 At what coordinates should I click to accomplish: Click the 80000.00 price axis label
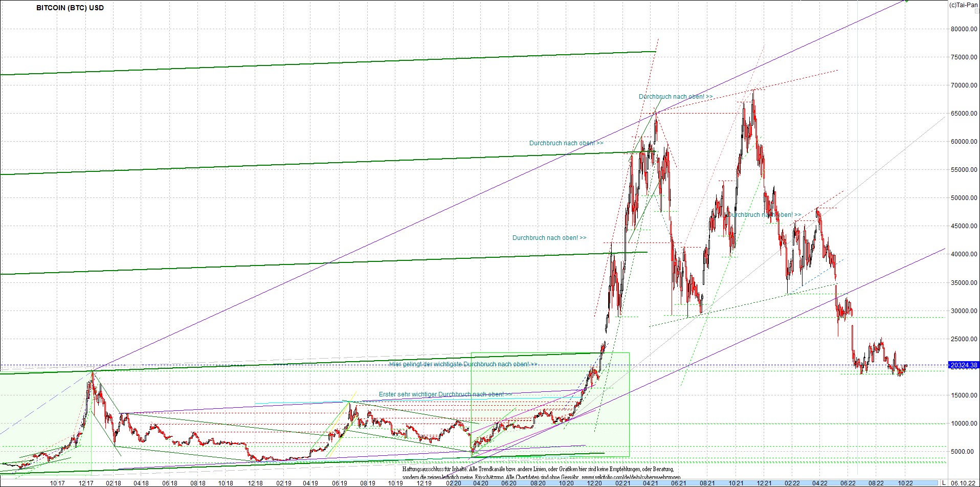pos(964,29)
